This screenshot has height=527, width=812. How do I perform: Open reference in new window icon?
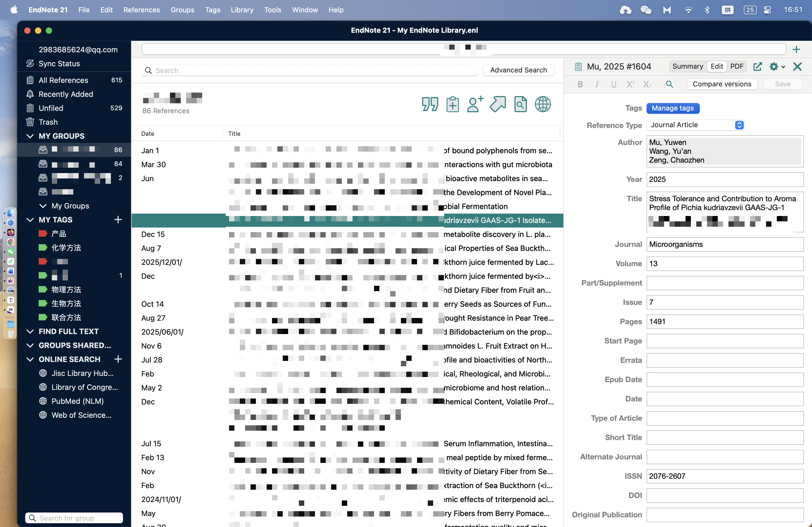pos(757,67)
